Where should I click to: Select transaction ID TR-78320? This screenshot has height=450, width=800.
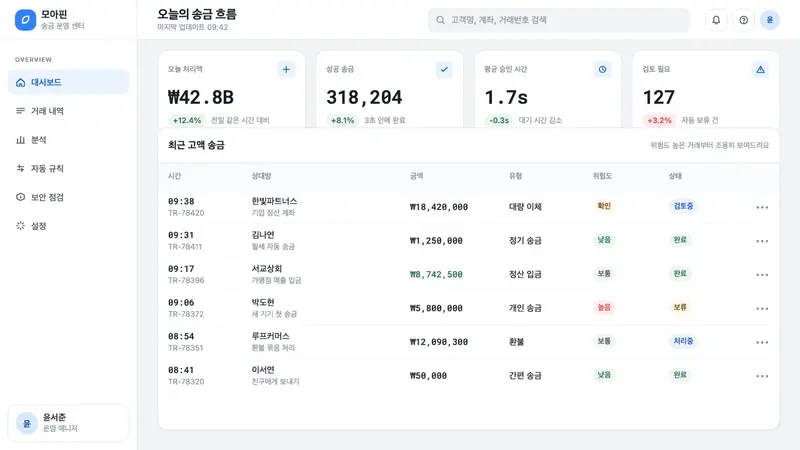[x=186, y=381]
